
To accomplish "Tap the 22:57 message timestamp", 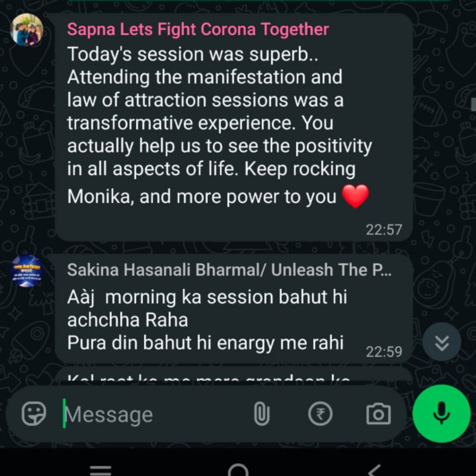I will pos(383,230).
